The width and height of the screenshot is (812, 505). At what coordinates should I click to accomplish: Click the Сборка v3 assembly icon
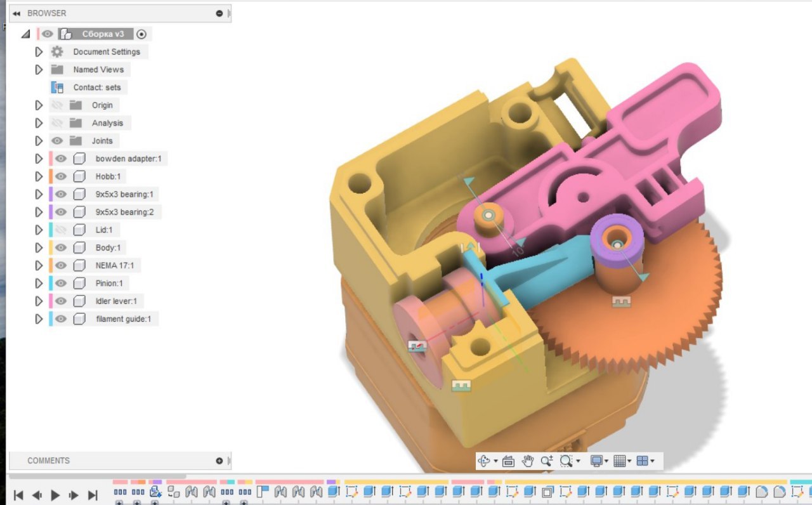(x=66, y=34)
